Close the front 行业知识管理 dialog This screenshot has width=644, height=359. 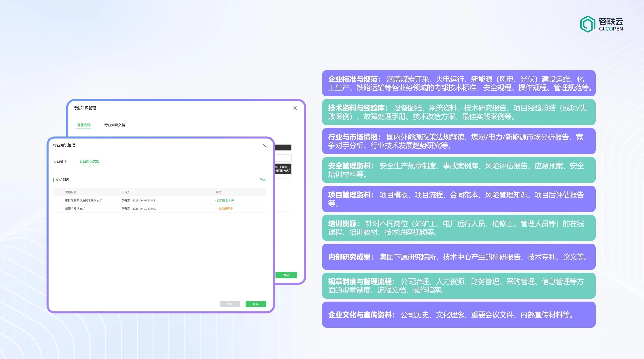(x=264, y=145)
